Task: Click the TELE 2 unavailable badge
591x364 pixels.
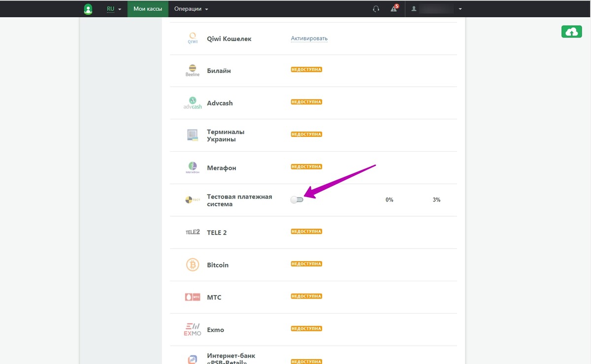Action: pos(306,232)
